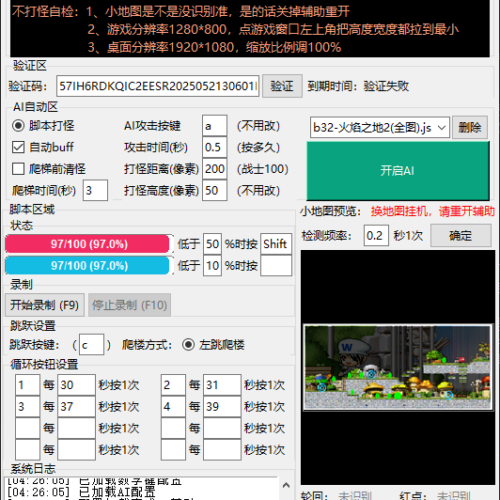
Task: Select the 脚本打怪 radio button
Action: pos(18,126)
